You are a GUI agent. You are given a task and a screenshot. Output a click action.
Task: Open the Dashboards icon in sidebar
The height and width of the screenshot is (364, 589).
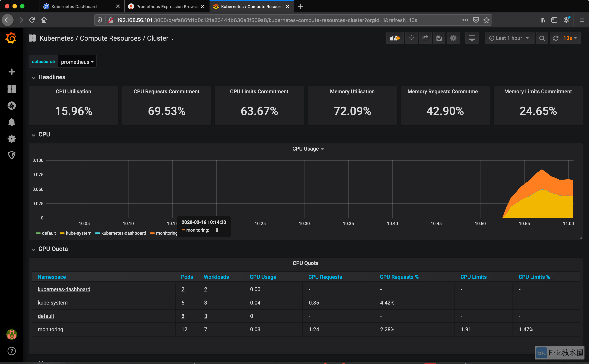[11, 89]
